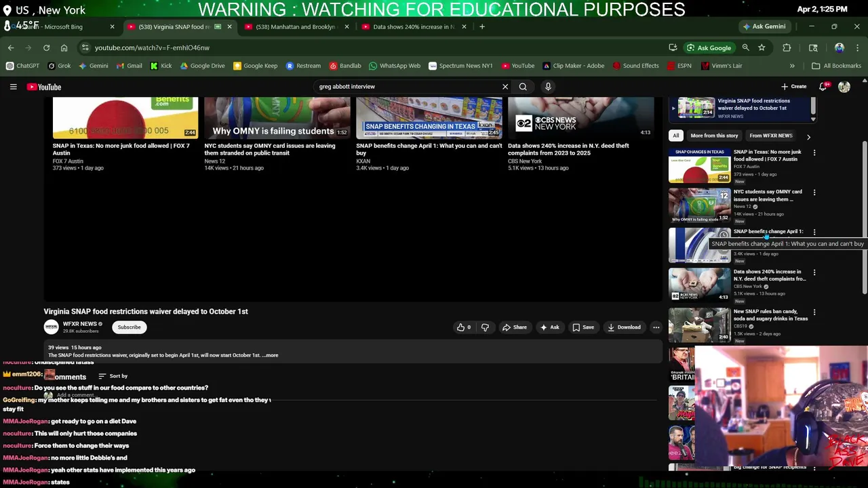
Task: Open ChatGPT bookmark
Action: tap(23, 66)
